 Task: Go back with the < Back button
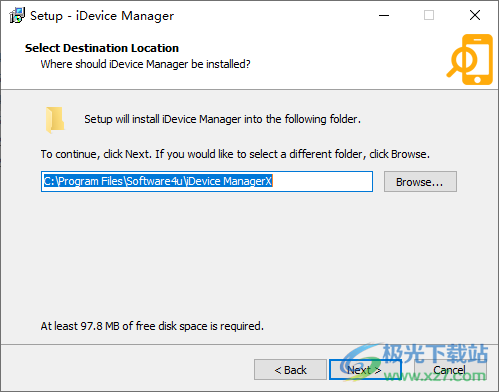[290, 370]
